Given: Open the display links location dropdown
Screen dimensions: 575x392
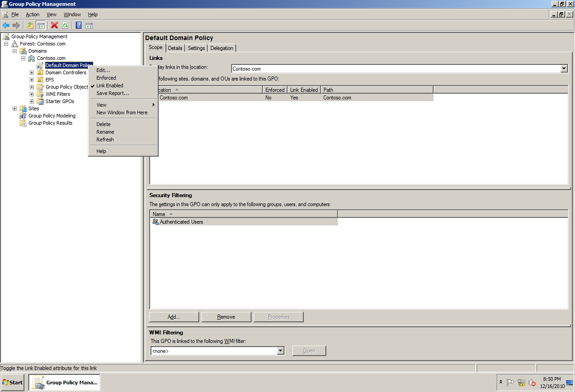Looking at the screenshot, I should [x=564, y=68].
